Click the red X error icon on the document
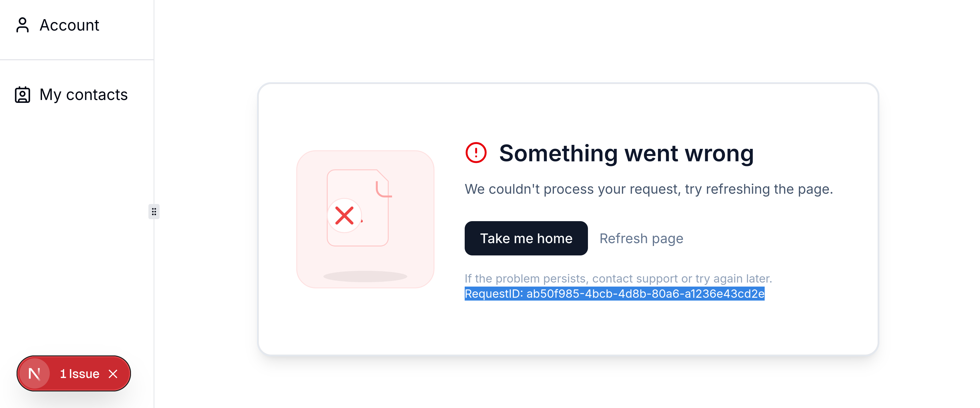Screen dimensions: 980x408 344,216
